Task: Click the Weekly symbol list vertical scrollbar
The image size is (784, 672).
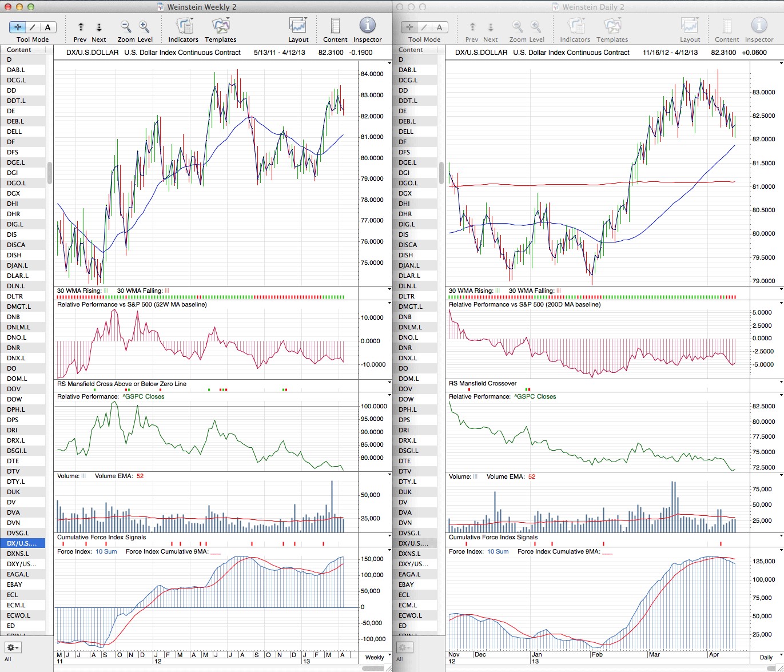Action: click(50, 173)
